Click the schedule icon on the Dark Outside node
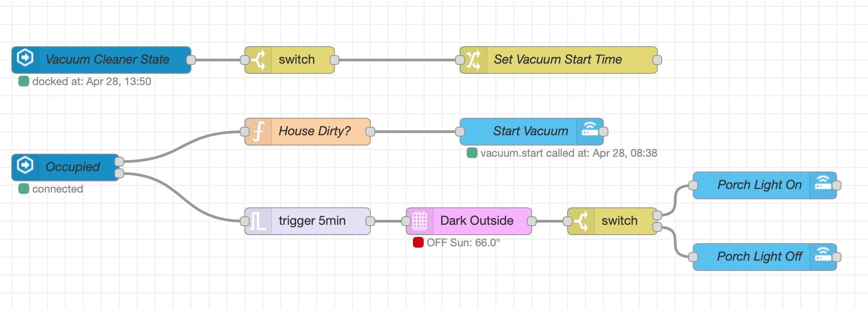The height and width of the screenshot is (309, 868). pos(420,221)
